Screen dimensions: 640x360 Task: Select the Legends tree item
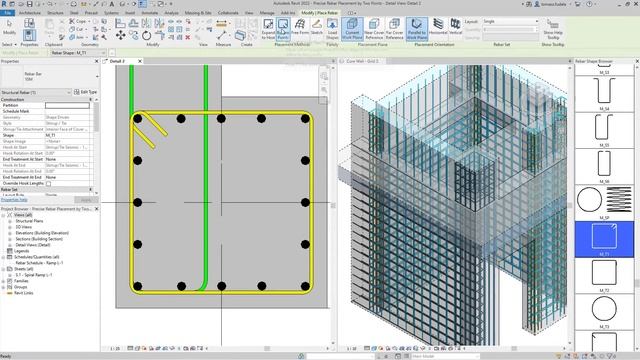[x=21, y=251]
